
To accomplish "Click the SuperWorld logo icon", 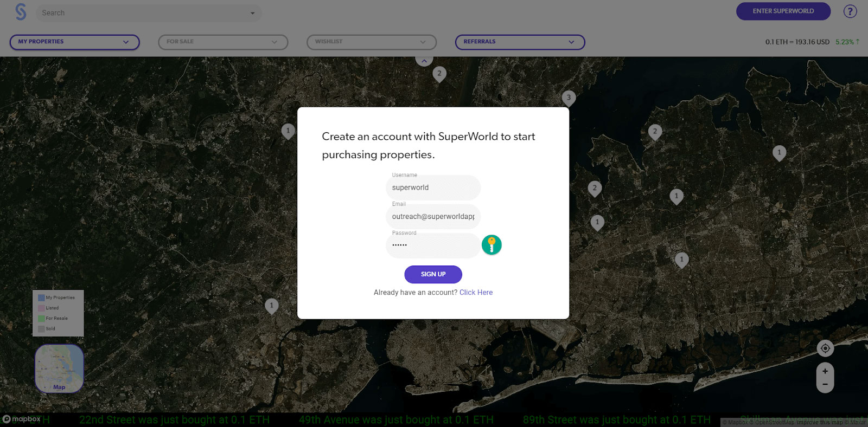I will tap(21, 12).
